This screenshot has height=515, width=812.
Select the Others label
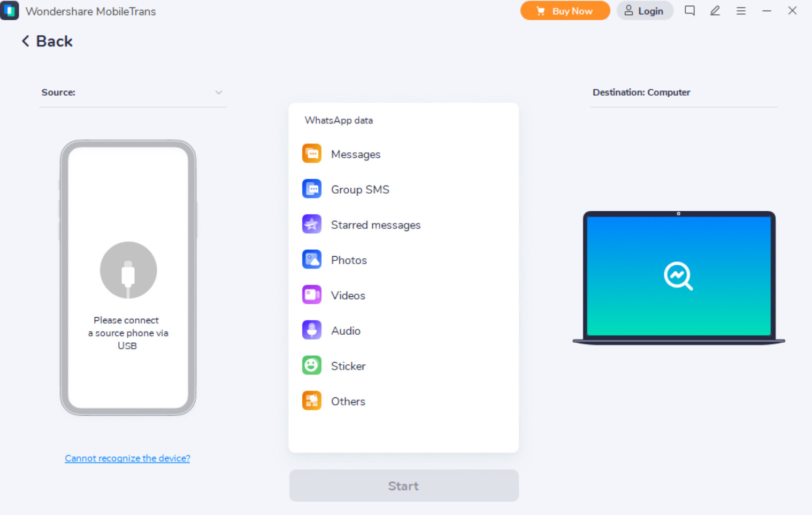(348, 402)
